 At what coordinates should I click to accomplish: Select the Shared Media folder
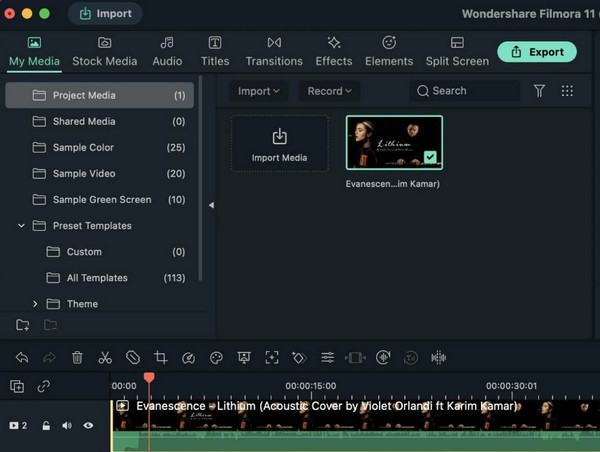(x=99, y=121)
